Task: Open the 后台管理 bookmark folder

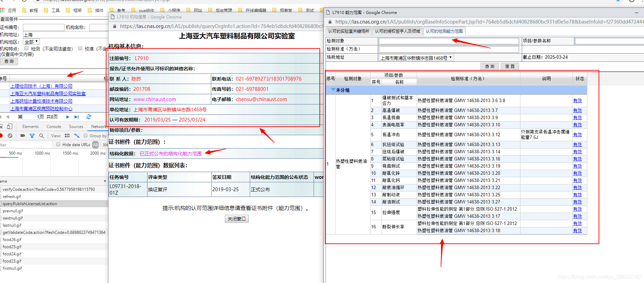Action: [220, 11]
